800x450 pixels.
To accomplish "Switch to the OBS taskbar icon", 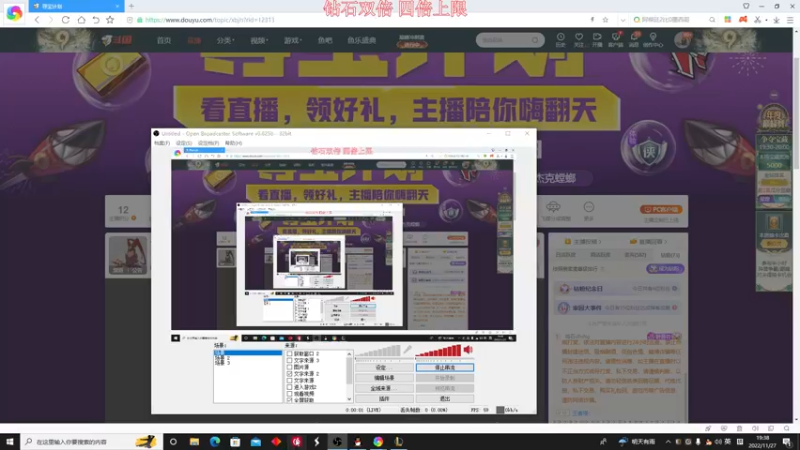I will point(337,441).
